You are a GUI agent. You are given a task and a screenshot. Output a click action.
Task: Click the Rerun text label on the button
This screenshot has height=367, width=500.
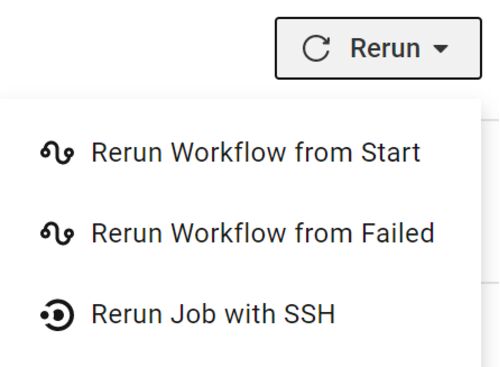[x=385, y=49]
